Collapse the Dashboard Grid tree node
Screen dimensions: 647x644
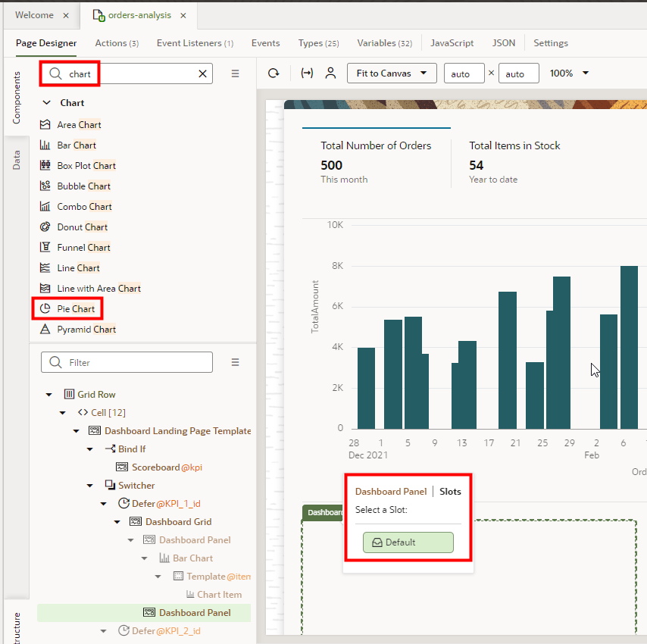coord(119,521)
